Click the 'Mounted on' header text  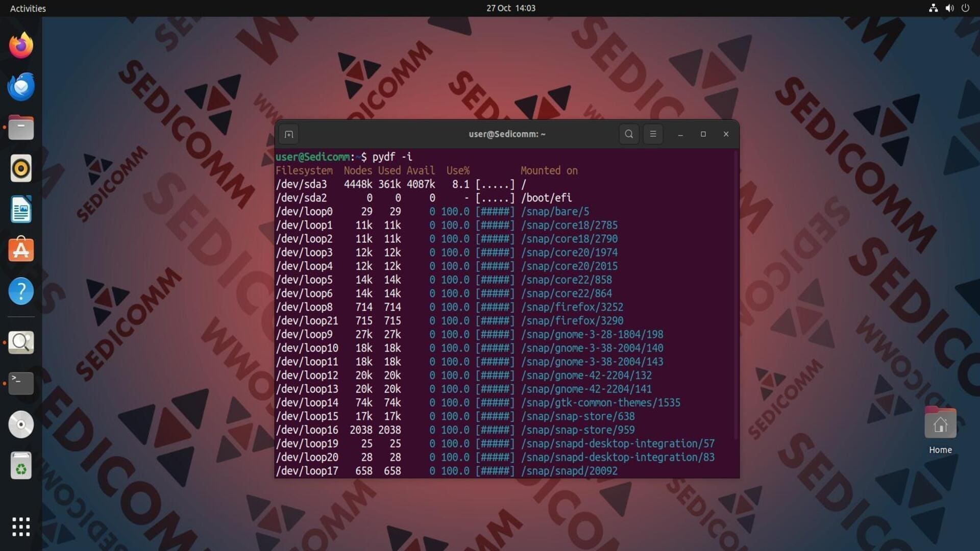click(549, 170)
